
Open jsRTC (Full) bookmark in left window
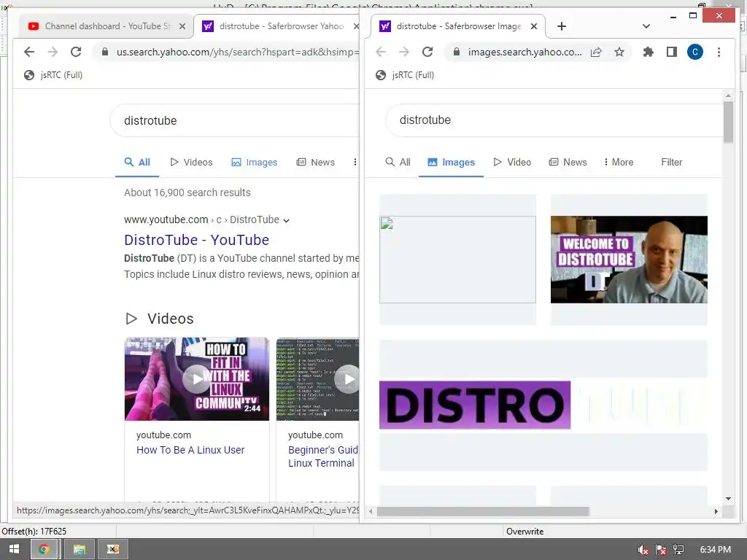coord(53,75)
